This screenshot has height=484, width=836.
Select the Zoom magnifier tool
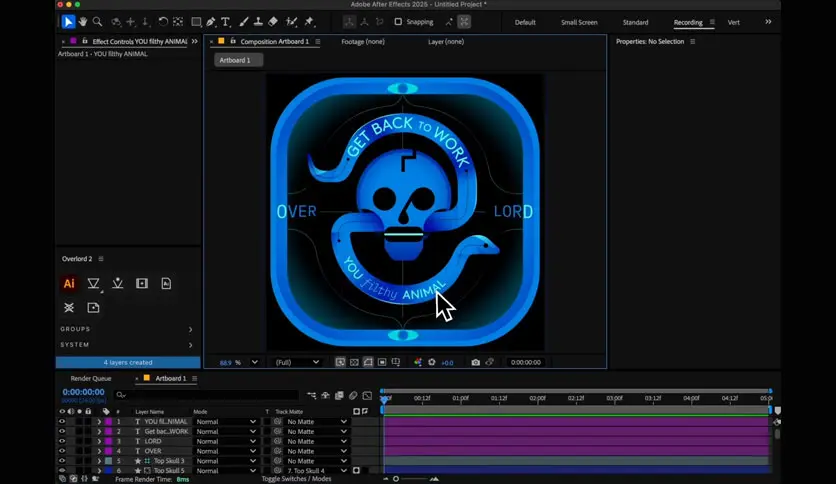pos(97,22)
